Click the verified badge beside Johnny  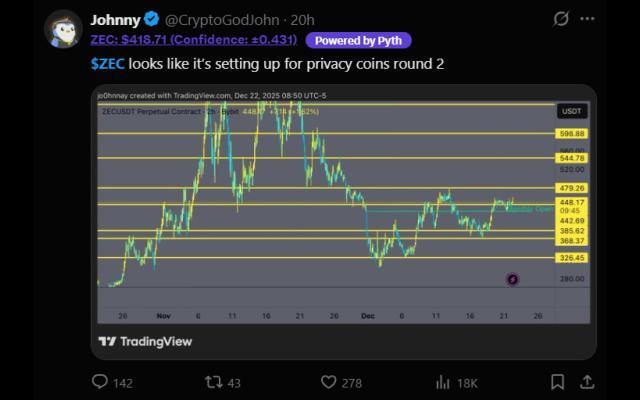(151, 19)
